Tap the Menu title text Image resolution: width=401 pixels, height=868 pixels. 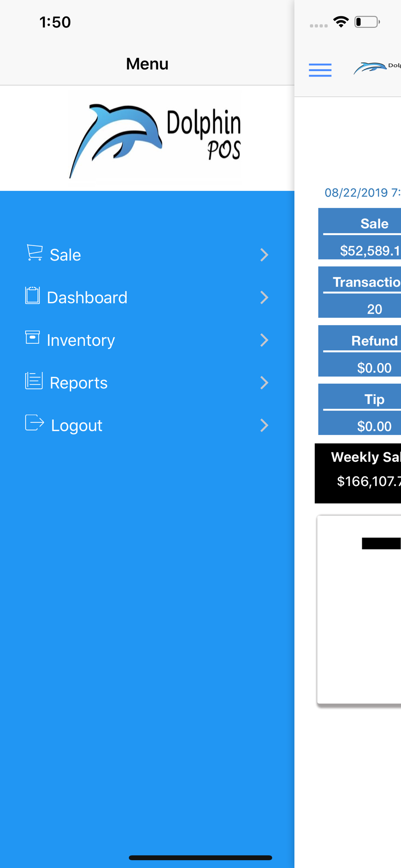coord(147,64)
